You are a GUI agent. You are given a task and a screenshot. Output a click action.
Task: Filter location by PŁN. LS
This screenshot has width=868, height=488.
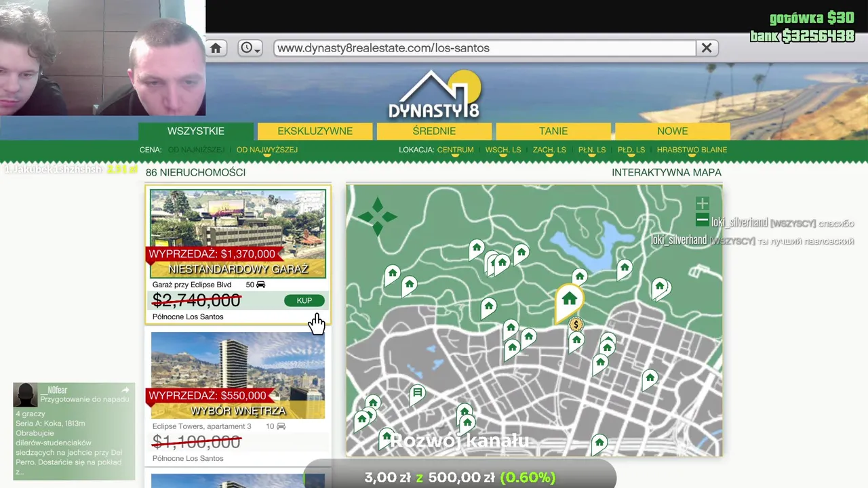click(x=592, y=150)
